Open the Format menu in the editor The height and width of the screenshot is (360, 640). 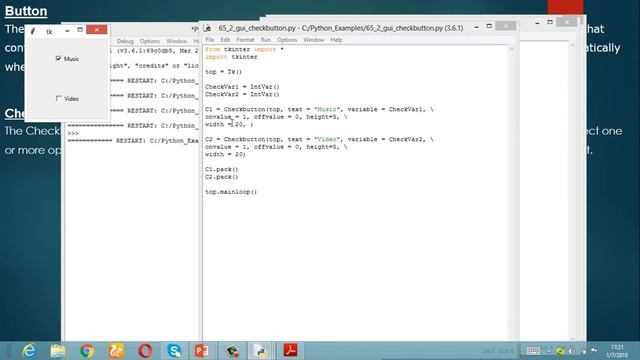245,40
